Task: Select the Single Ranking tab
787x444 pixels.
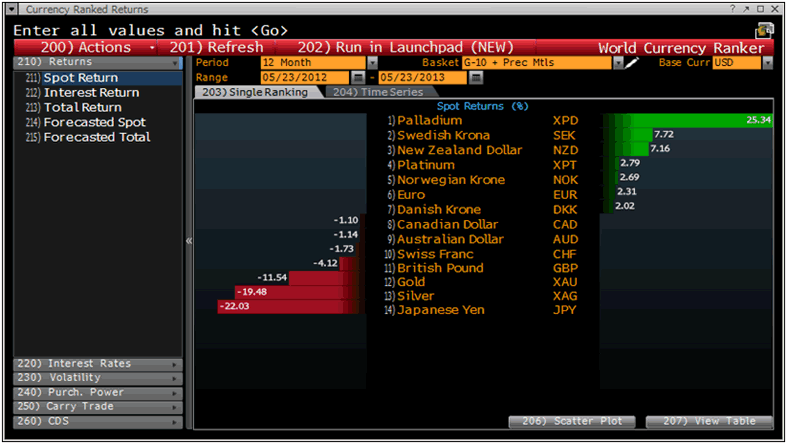Action: coord(257,91)
